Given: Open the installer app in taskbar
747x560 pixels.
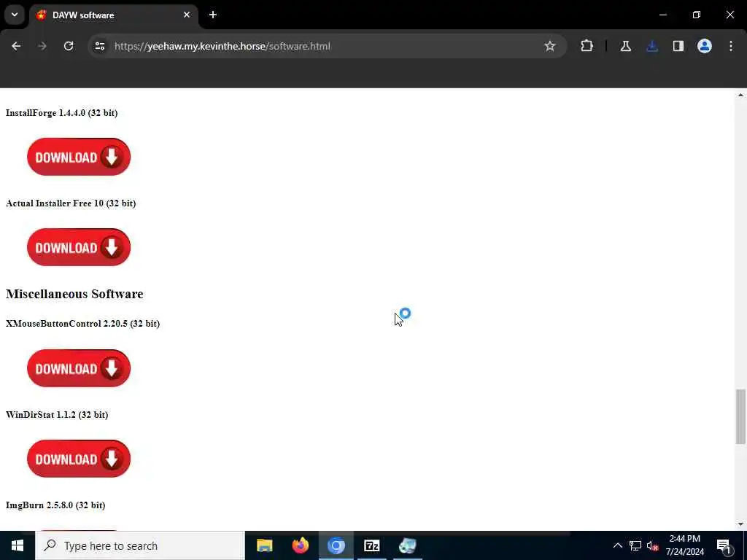Looking at the screenshot, I should point(407,545).
